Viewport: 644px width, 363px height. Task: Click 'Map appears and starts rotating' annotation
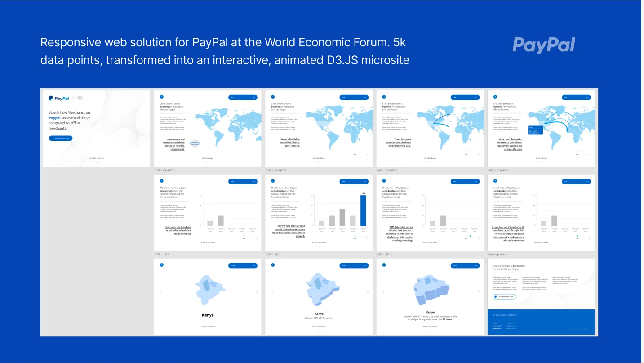[174, 144]
